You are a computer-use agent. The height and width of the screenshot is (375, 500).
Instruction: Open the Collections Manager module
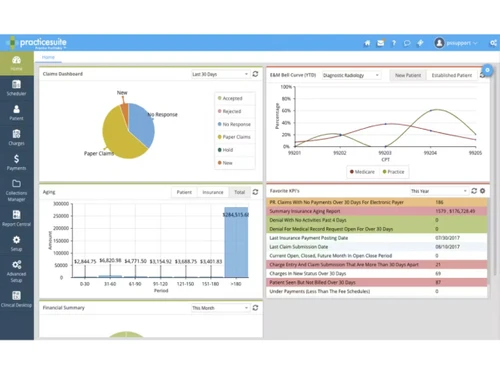pos(17,191)
